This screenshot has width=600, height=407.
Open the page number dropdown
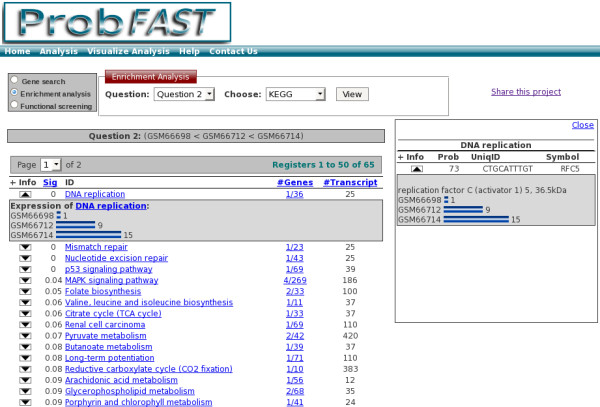pyautogui.click(x=51, y=163)
